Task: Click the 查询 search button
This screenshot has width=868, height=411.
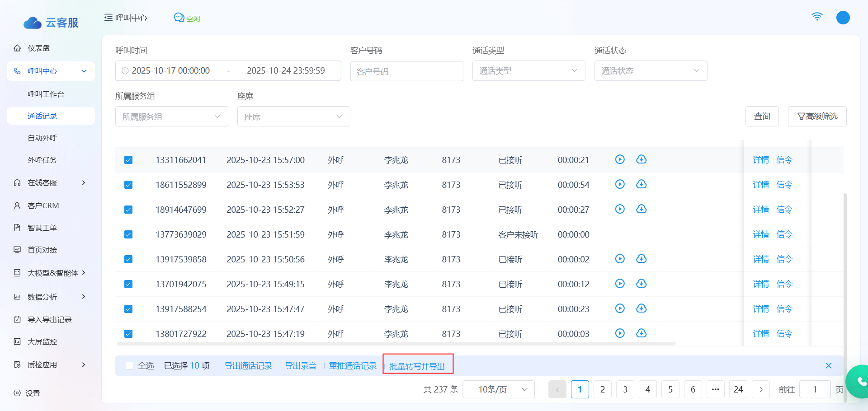Action: point(762,117)
